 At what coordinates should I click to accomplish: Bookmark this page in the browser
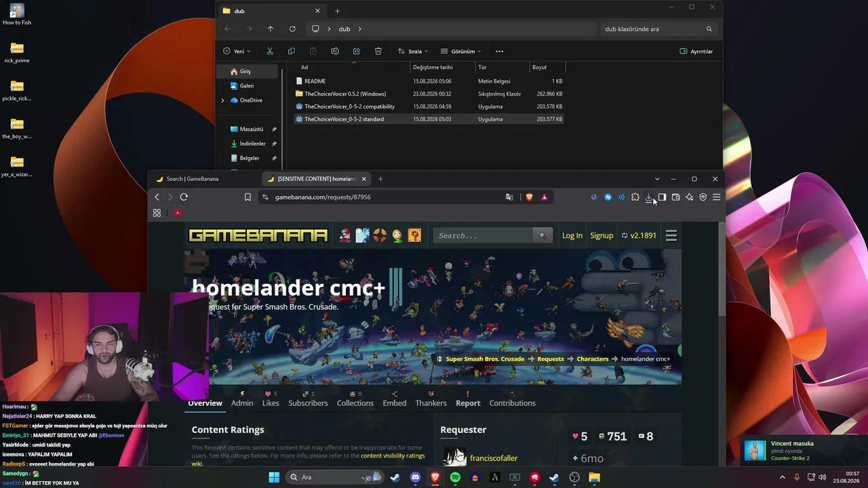[x=248, y=197]
